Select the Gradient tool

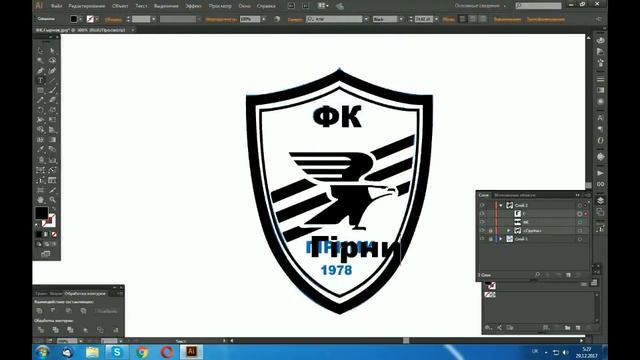pos(52,140)
